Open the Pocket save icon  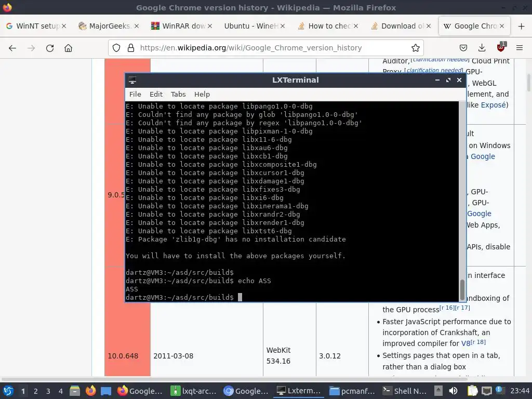(x=463, y=48)
